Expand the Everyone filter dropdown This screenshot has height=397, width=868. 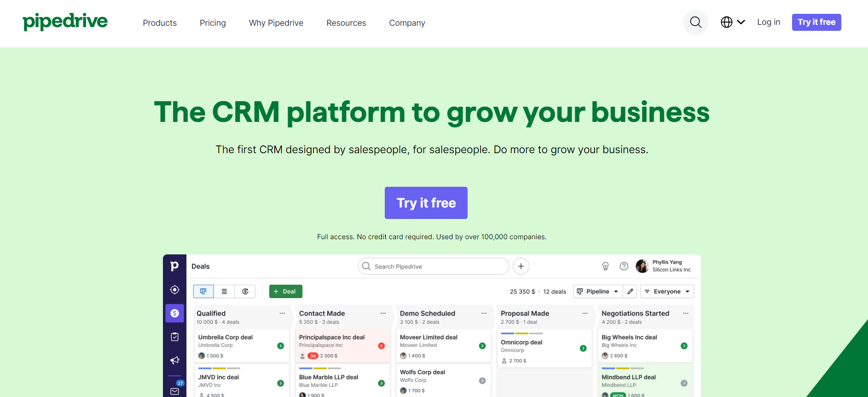(667, 292)
